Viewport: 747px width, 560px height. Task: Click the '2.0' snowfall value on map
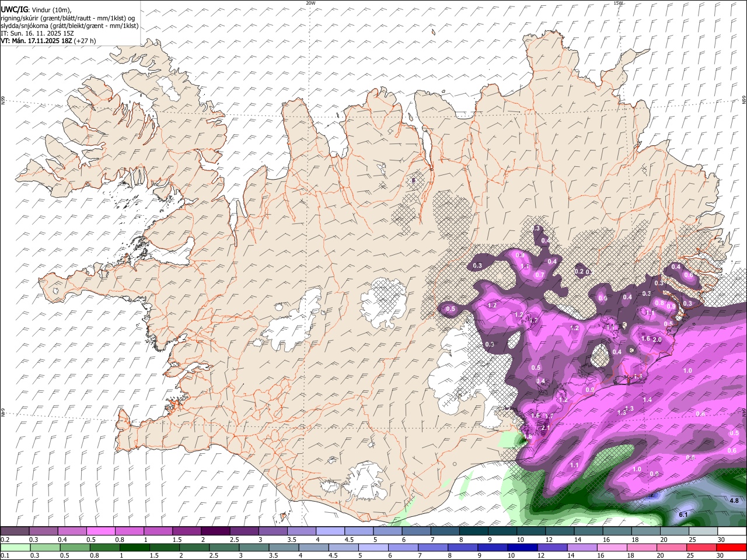click(657, 340)
